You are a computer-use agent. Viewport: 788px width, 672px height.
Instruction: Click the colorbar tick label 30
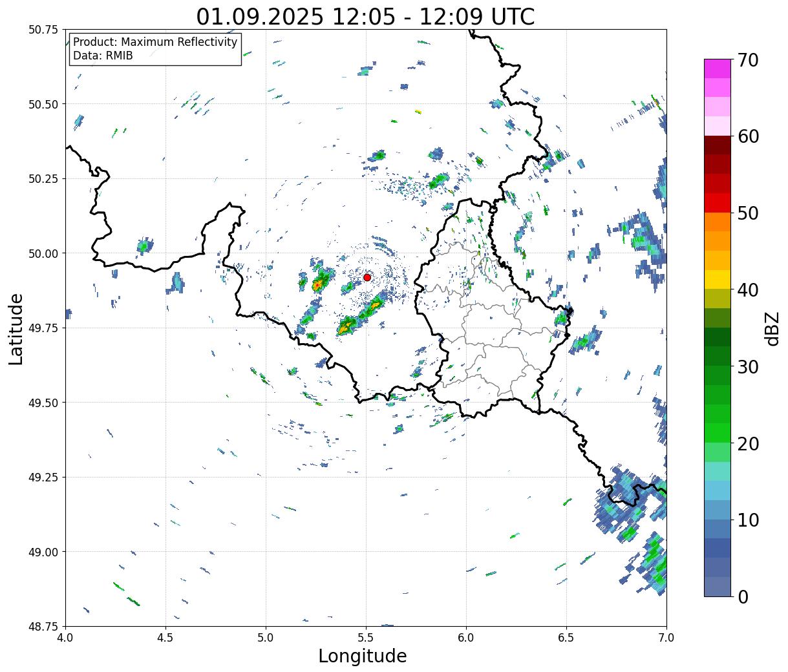pos(747,367)
